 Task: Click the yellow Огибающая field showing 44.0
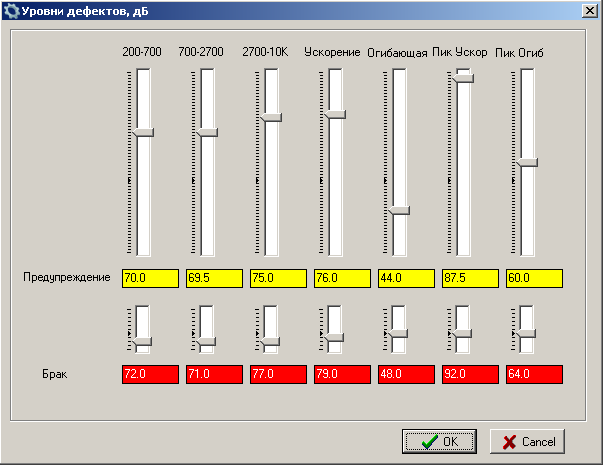pos(406,278)
